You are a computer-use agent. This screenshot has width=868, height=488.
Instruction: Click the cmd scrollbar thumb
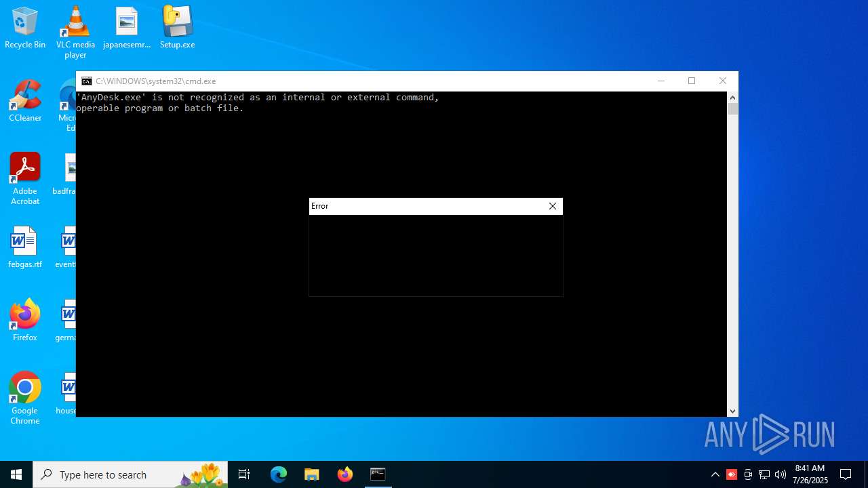732,109
